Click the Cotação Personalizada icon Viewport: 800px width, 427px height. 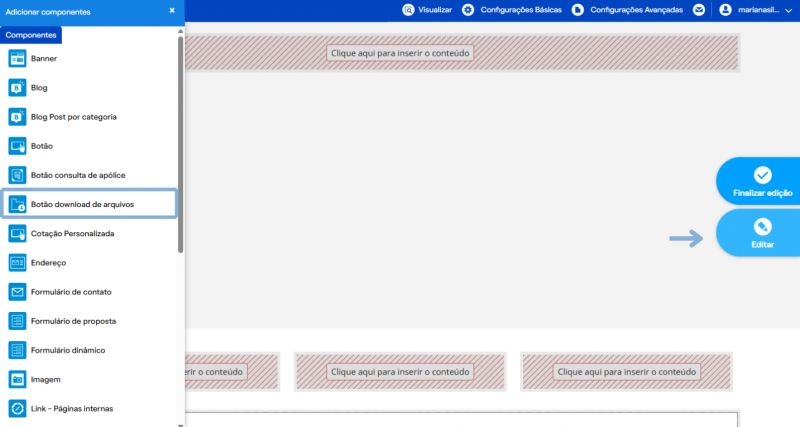point(17,234)
